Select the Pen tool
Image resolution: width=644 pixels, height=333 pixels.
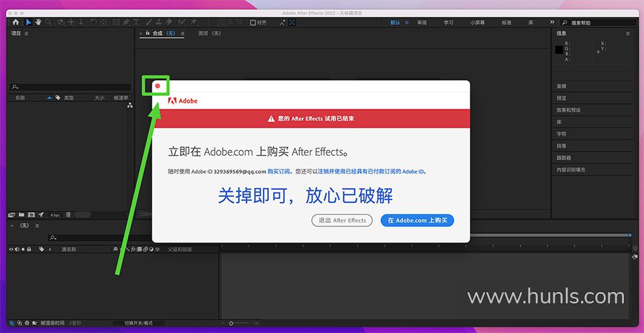[125, 22]
